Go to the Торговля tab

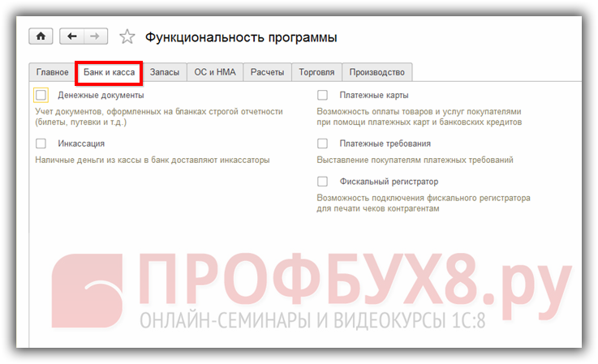click(316, 72)
